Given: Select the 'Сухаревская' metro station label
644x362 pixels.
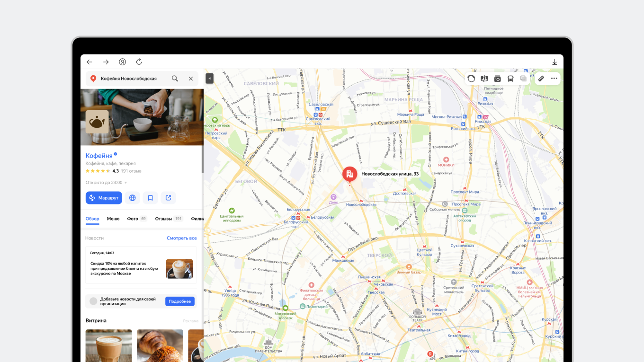Looking at the screenshot, I should click(462, 246).
